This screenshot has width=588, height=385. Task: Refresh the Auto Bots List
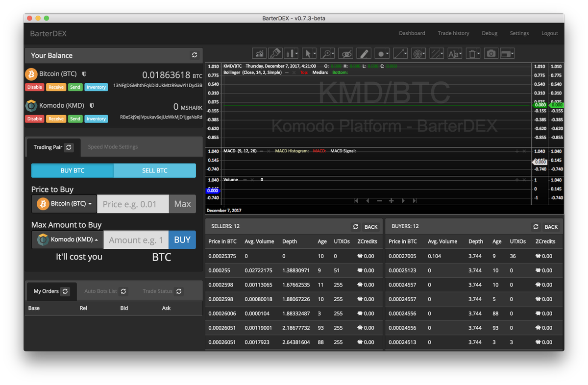pos(123,291)
